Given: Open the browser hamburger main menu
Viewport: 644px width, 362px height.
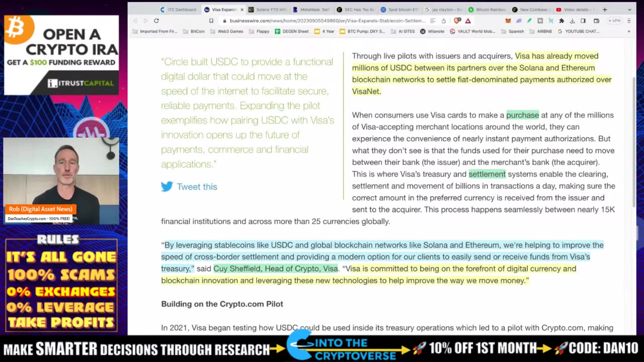Looking at the screenshot, I should click(x=628, y=21).
